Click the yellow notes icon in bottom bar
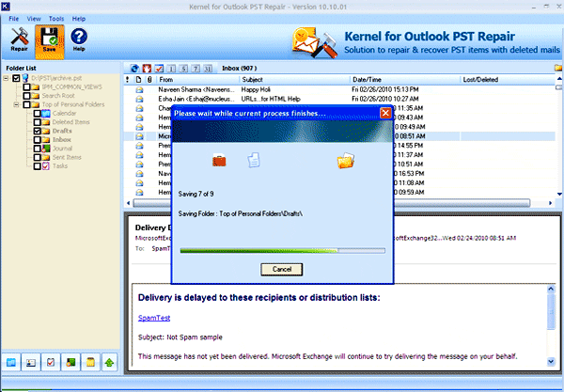This screenshot has height=392, width=564. pos(90,362)
